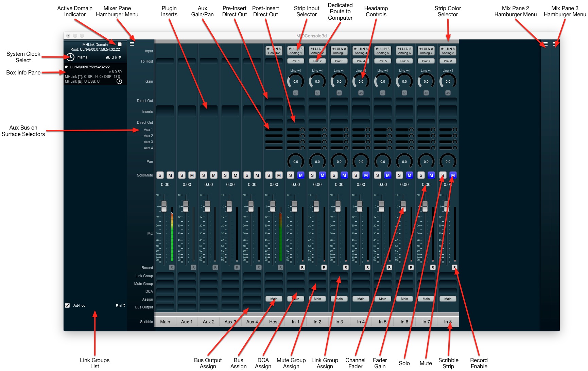Select the In 2 scribble strip label
The image size is (588, 371).
[317, 322]
